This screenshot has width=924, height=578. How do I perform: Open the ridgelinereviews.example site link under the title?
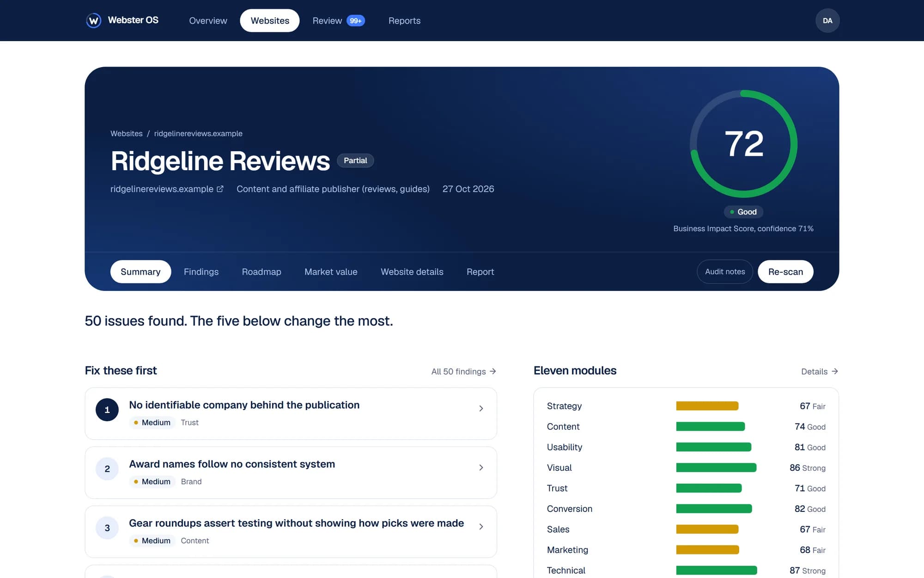click(x=167, y=189)
